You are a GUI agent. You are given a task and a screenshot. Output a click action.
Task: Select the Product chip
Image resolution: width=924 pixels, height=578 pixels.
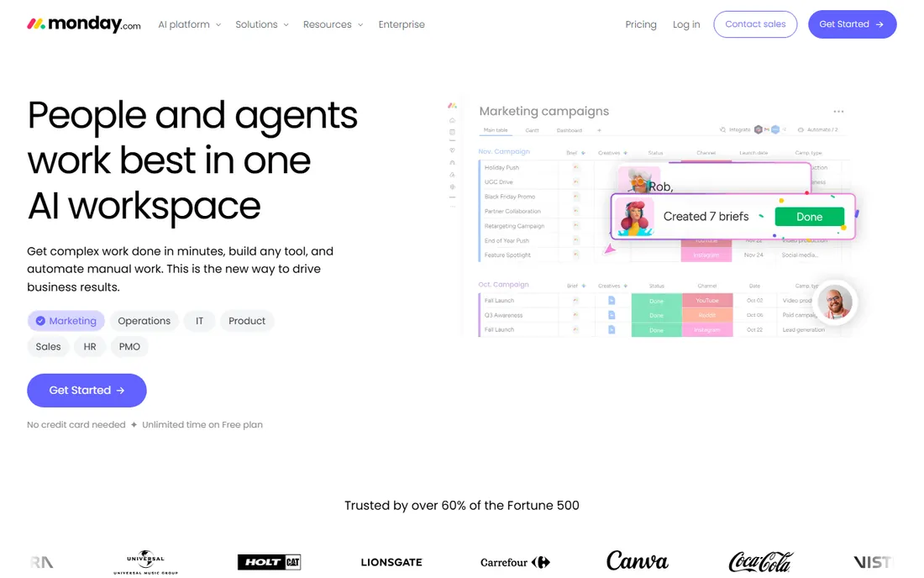(x=247, y=321)
